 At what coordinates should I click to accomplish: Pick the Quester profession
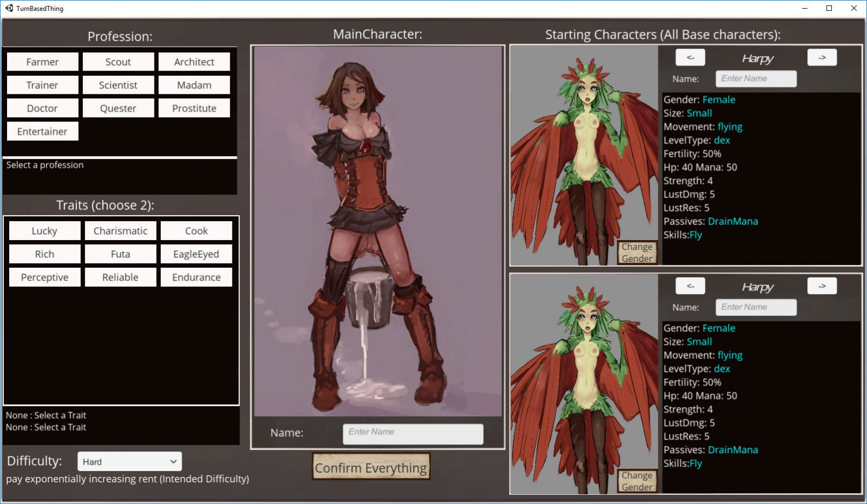(x=118, y=108)
